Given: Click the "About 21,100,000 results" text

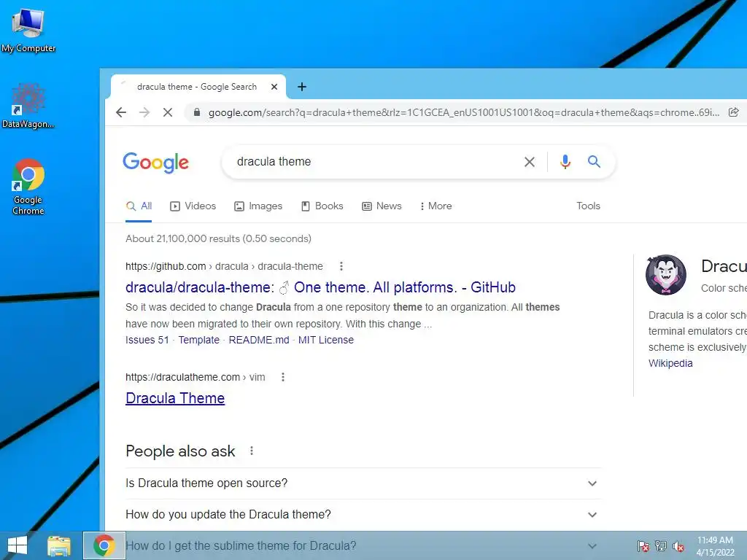Looking at the screenshot, I should (218, 238).
